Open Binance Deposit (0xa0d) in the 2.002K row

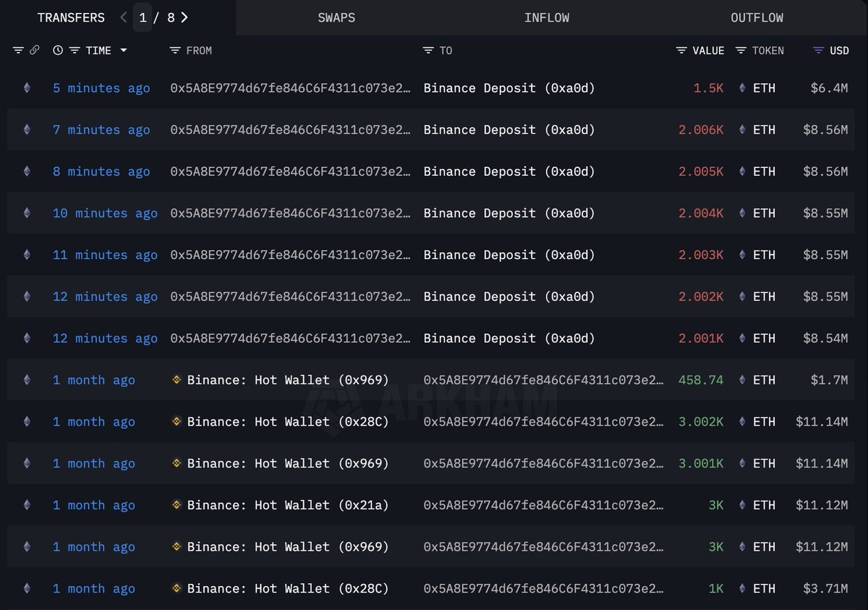point(509,297)
